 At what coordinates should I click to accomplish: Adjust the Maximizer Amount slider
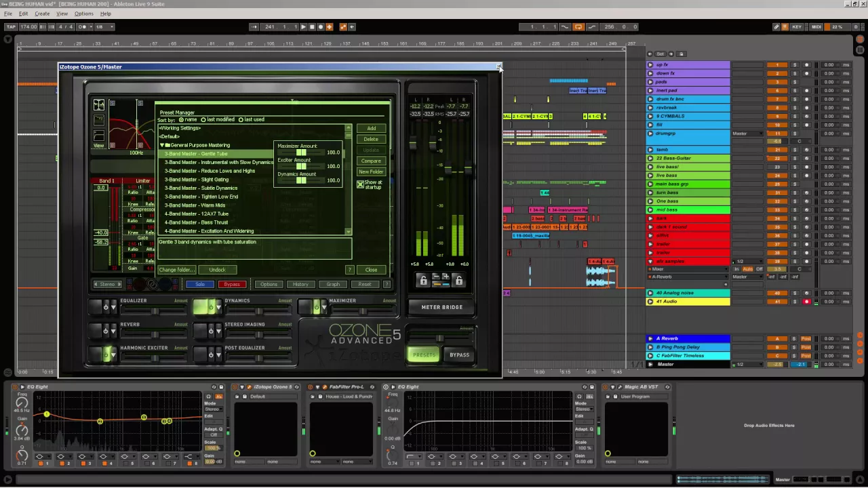tap(301, 152)
